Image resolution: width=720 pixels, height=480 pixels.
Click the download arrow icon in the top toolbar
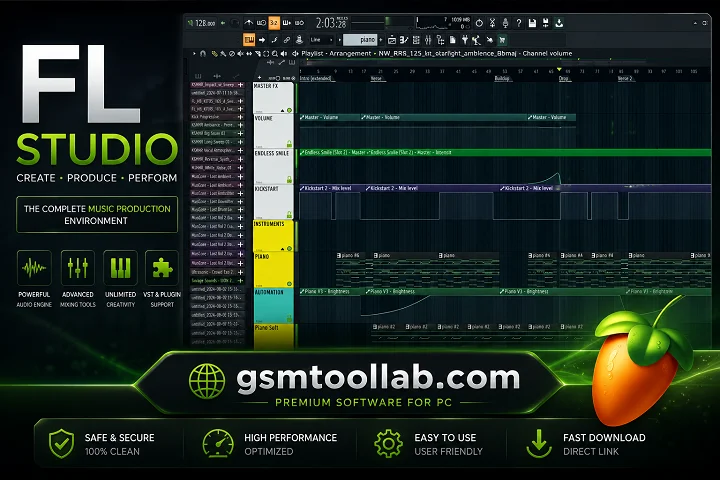coord(559,23)
